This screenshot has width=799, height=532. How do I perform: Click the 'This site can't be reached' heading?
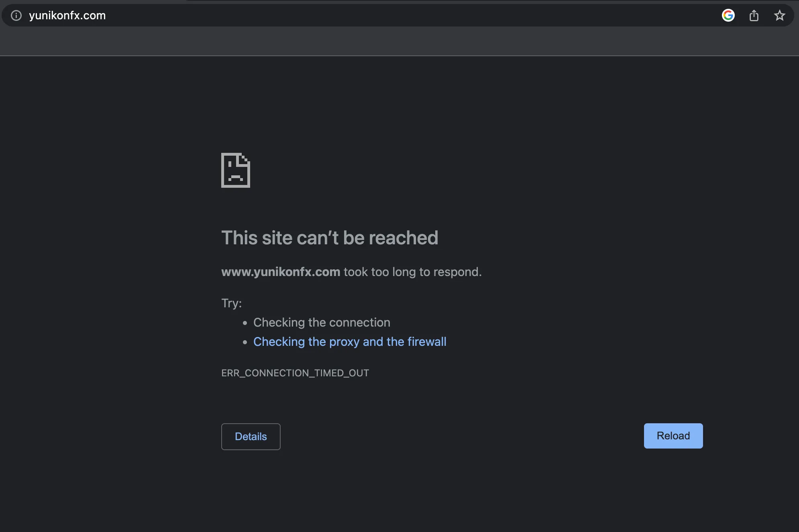click(330, 238)
